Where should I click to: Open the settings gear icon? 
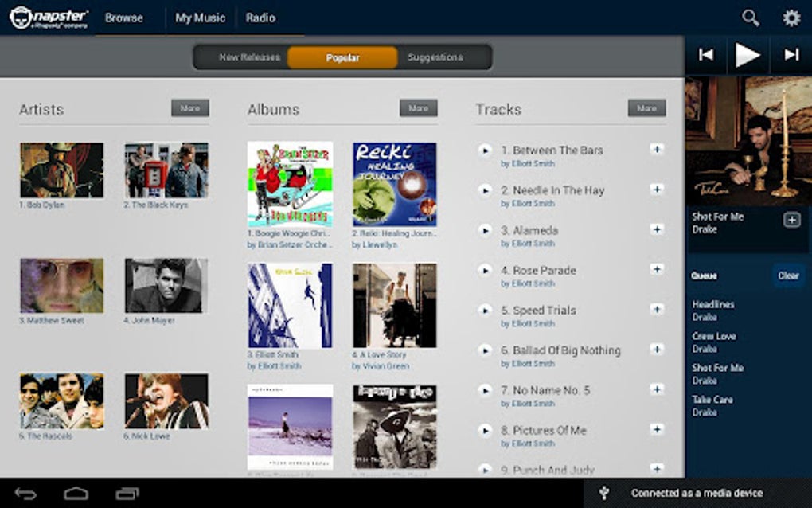[x=791, y=18]
